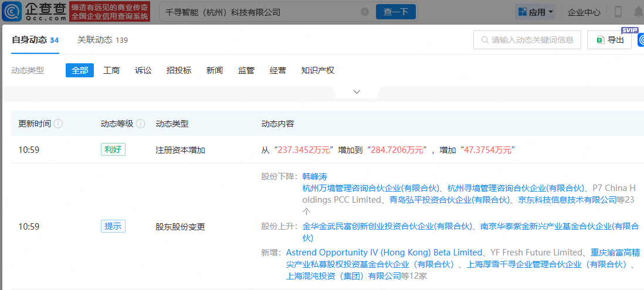Click the 提示 level tag

[x=113, y=227]
